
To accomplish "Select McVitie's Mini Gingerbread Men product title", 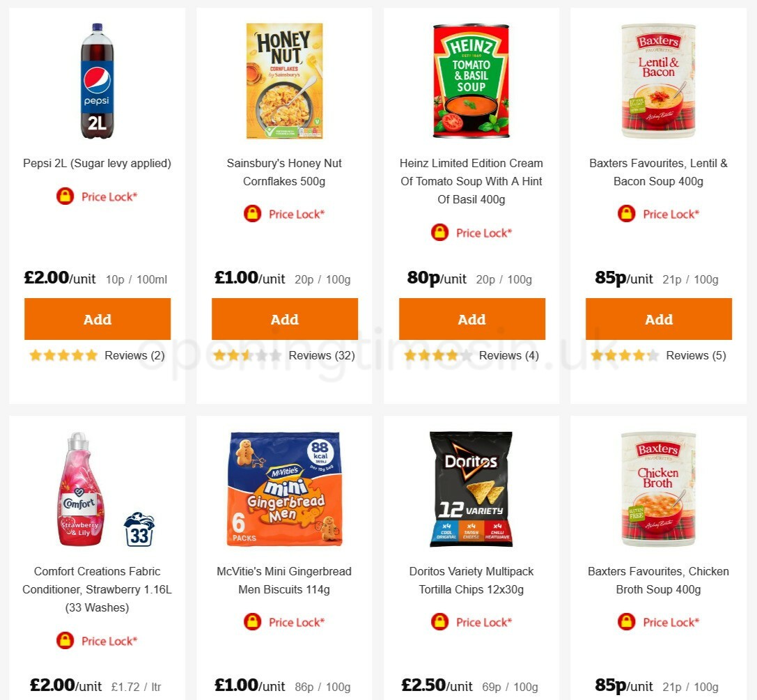I will [284, 580].
